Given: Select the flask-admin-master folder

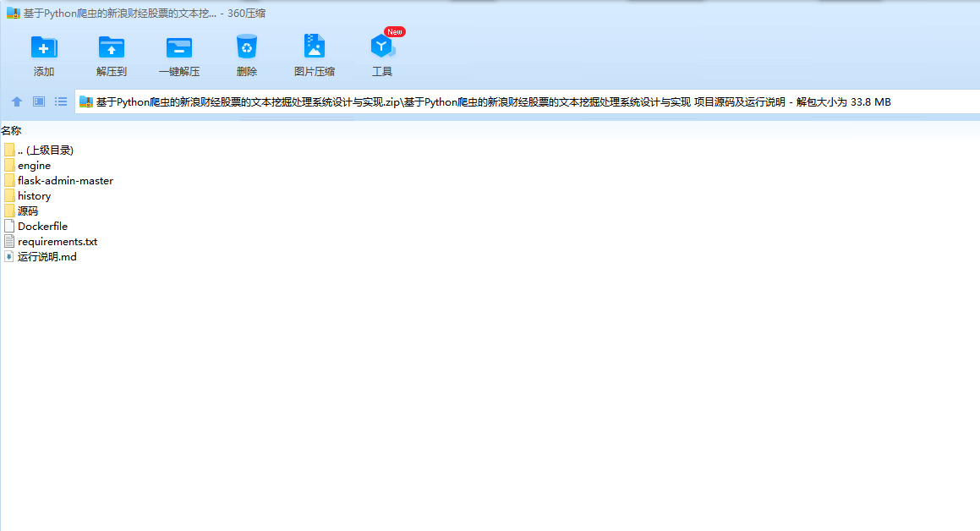Looking at the screenshot, I should [58, 181].
